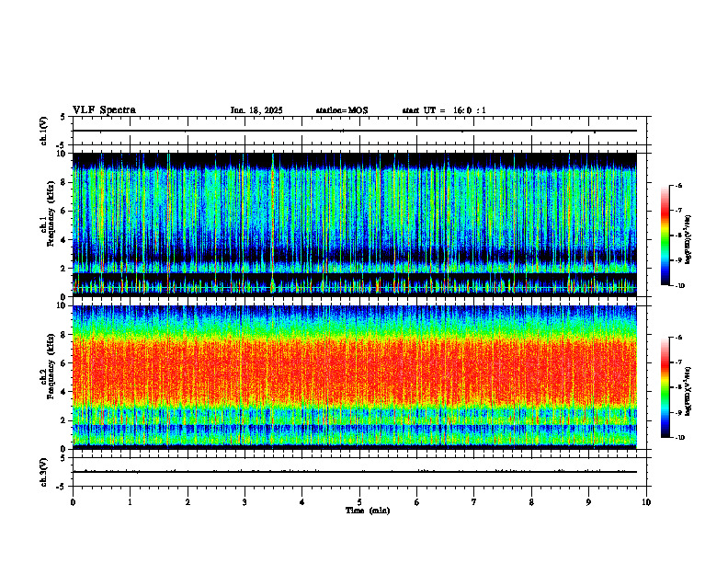Click time axis tick label "4"
Image resolution: width=728 pixels, height=563 pixels.
pyautogui.click(x=302, y=502)
